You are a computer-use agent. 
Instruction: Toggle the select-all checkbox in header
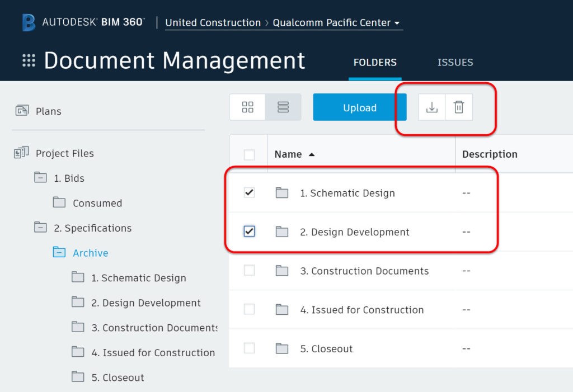pyautogui.click(x=249, y=154)
